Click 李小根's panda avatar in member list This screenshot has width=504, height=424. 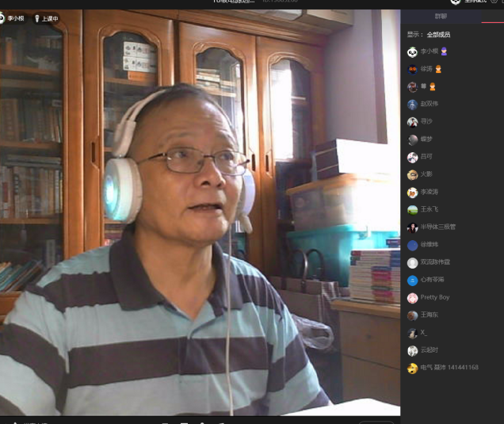tap(412, 52)
